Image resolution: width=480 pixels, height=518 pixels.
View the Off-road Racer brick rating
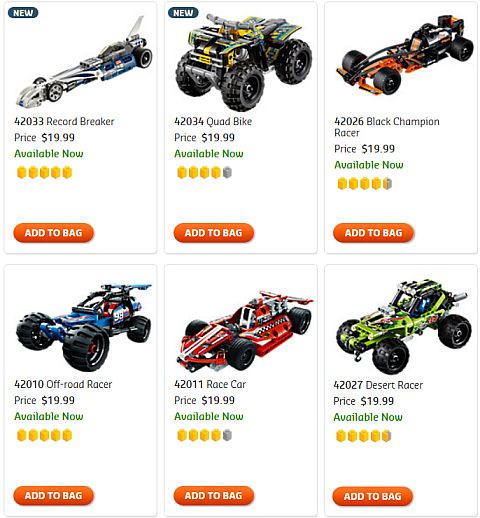point(44,435)
